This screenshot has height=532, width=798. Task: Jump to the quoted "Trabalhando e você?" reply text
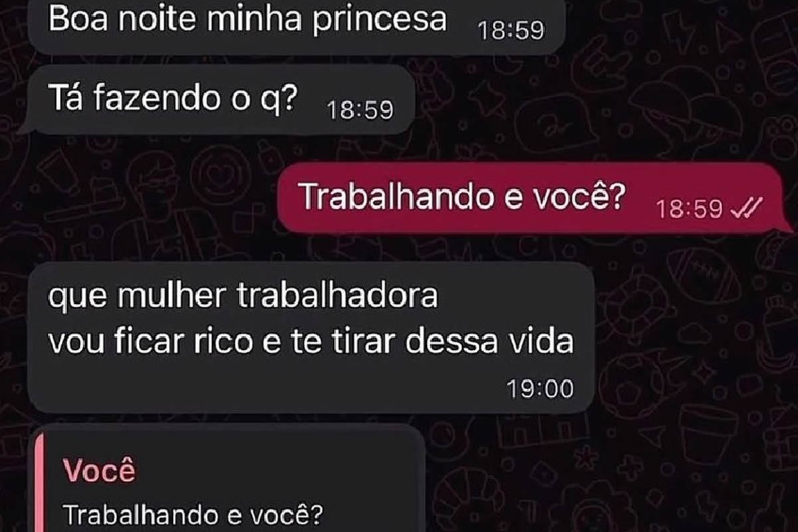tap(192, 515)
